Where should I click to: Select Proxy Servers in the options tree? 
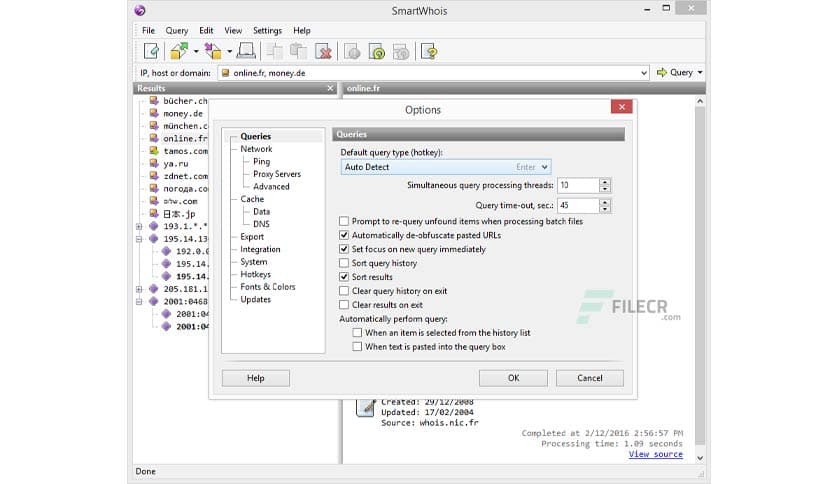pos(277,174)
